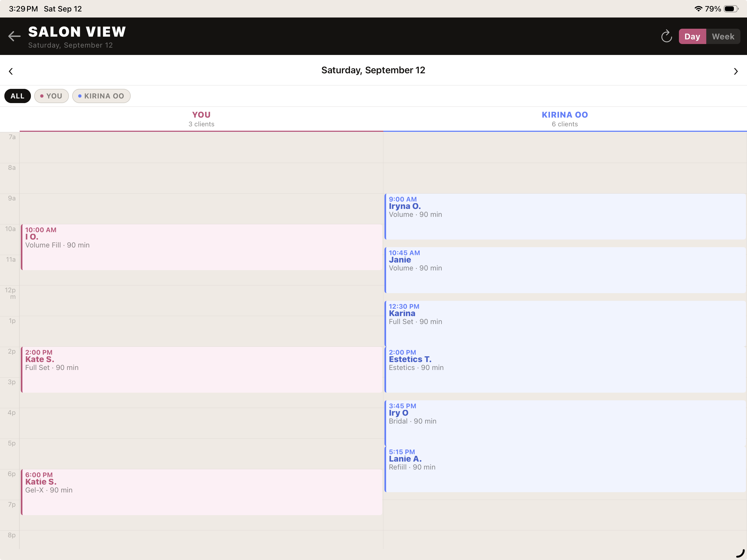This screenshot has height=560, width=747.
Task: Tap the back arrow beside Salon View
Action: click(x=14, y=36)
